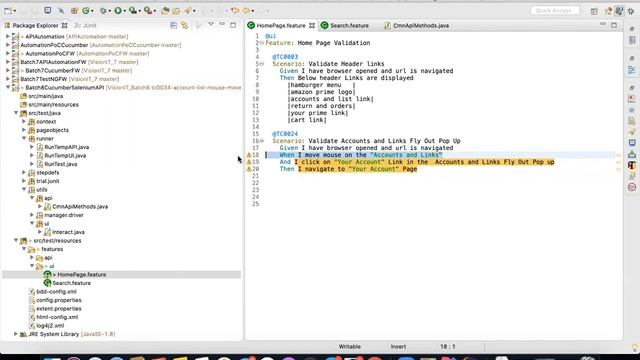Viewport: 640px width, 360px height.
Task: Expand the pageobjects package
Action: click(x=24, y=130)
